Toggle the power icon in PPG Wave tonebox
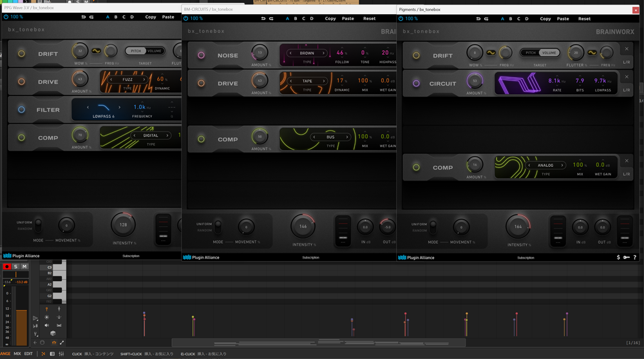 pos(6,17)
